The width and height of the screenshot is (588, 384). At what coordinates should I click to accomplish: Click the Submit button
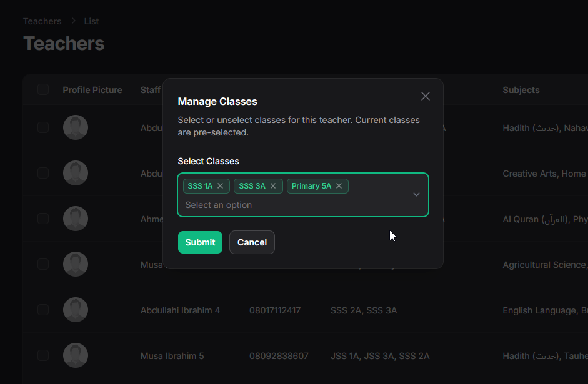(200, 242)
